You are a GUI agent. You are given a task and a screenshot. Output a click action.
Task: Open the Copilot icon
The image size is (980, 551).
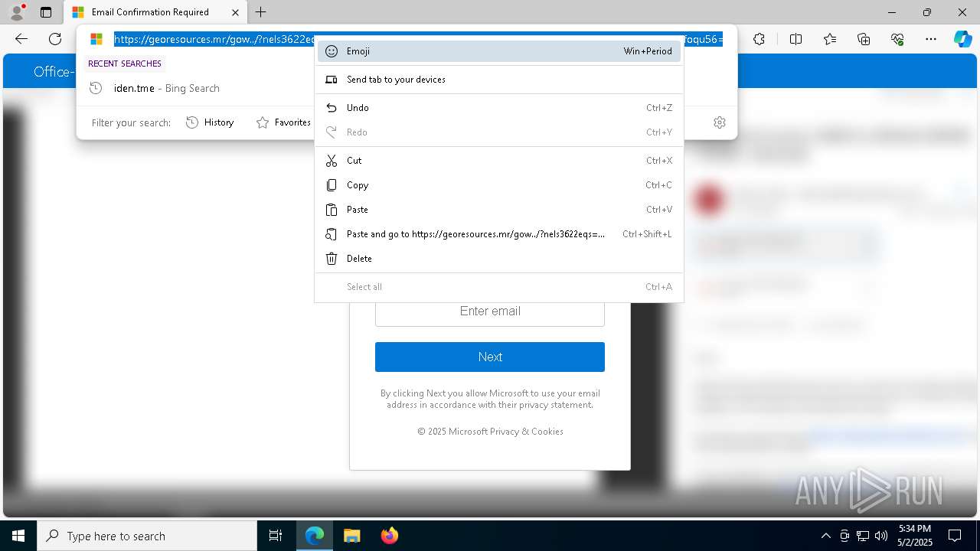tap(962, 39)
